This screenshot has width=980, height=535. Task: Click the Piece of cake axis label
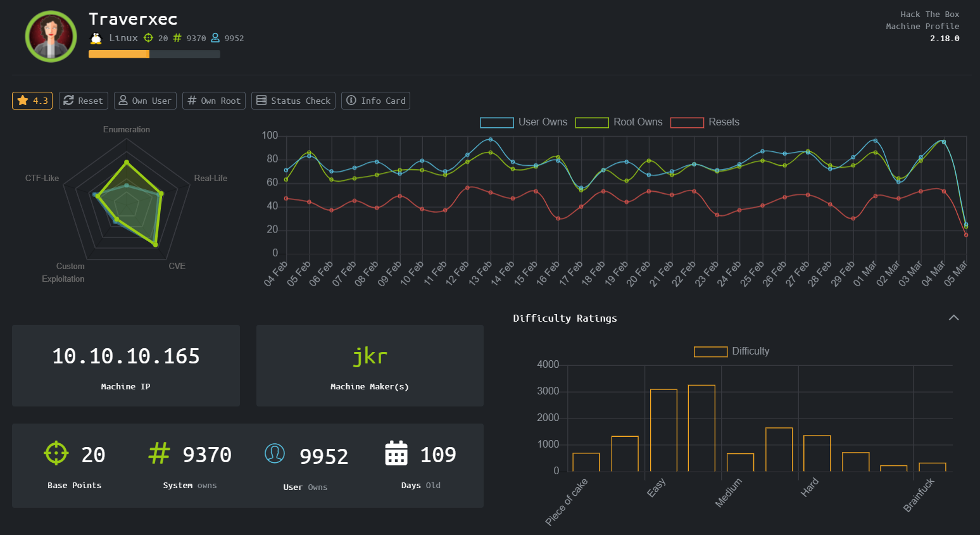[567, 501]
